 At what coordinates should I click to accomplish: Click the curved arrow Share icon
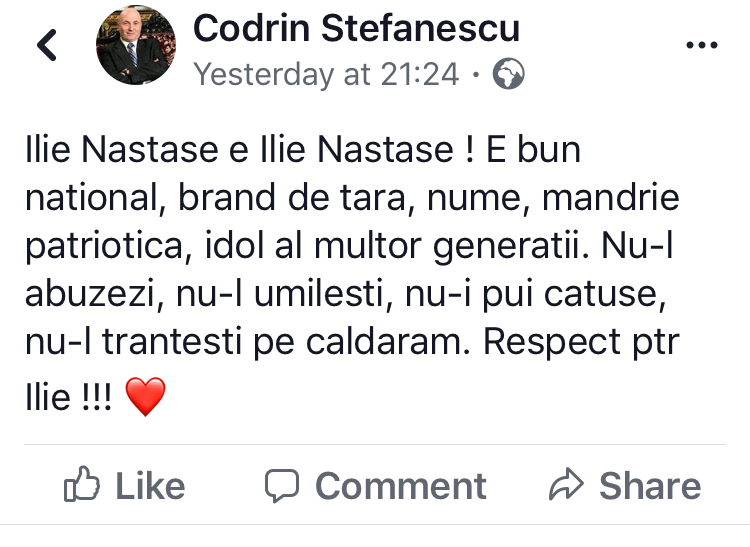coord(566,484)
